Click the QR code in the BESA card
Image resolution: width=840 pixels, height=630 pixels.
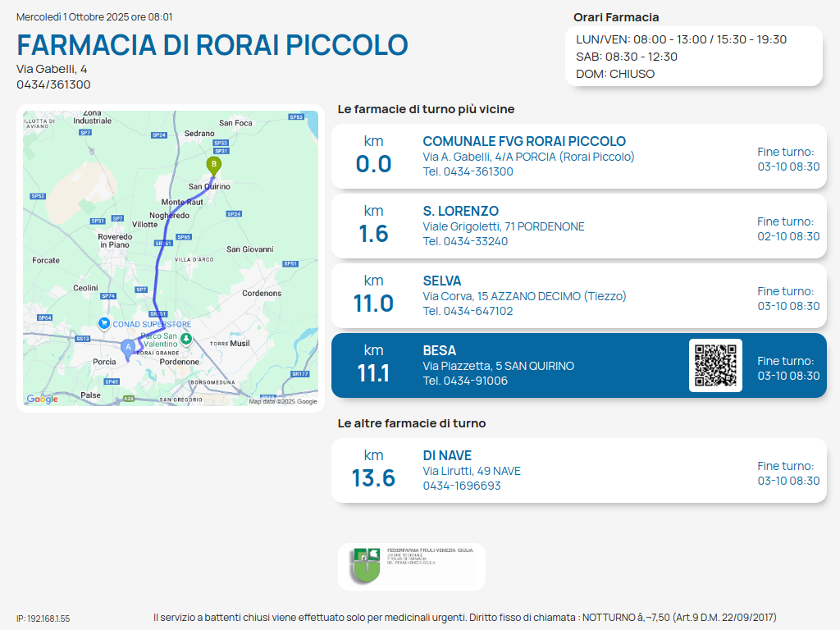(715, 365)
